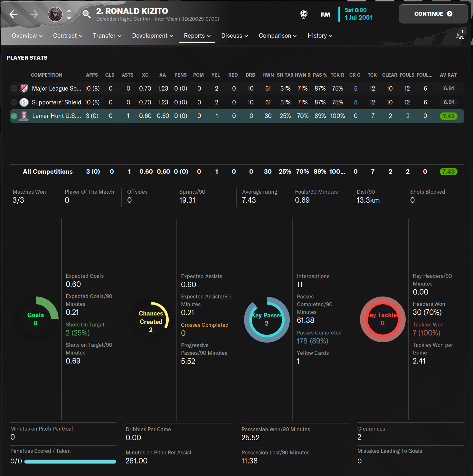Click the Key Tackles donut chart
Screen dimensions: 473x476
click(x=383, y=319)
